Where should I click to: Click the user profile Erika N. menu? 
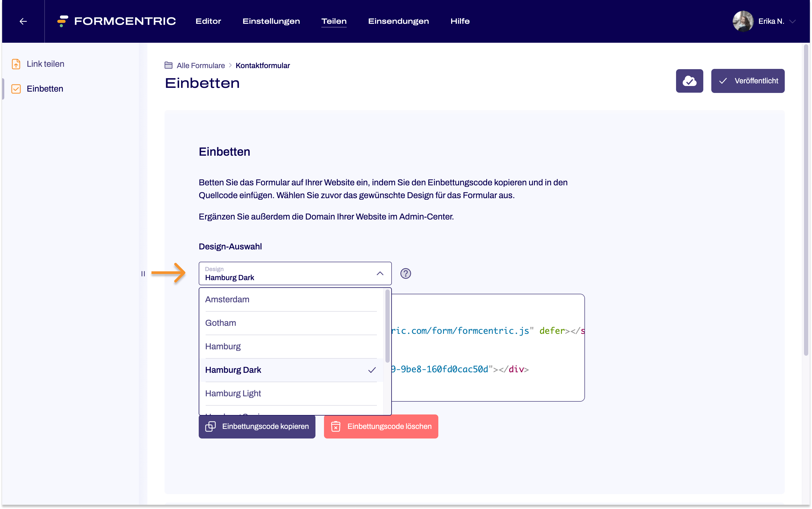pos(764,21)
